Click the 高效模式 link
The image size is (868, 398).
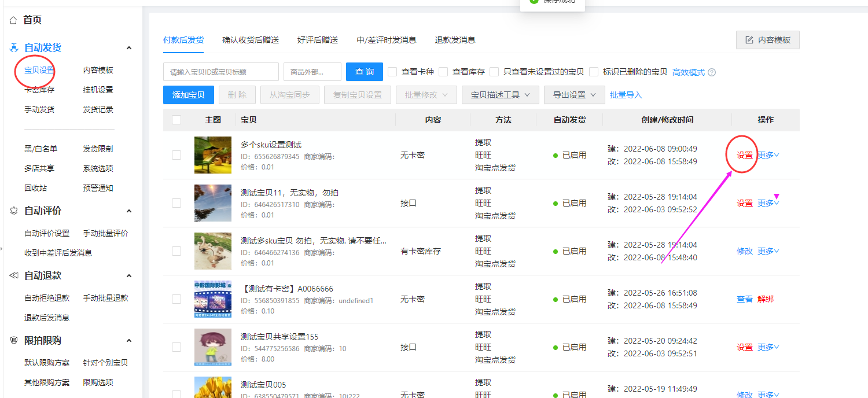click(689, 72)
